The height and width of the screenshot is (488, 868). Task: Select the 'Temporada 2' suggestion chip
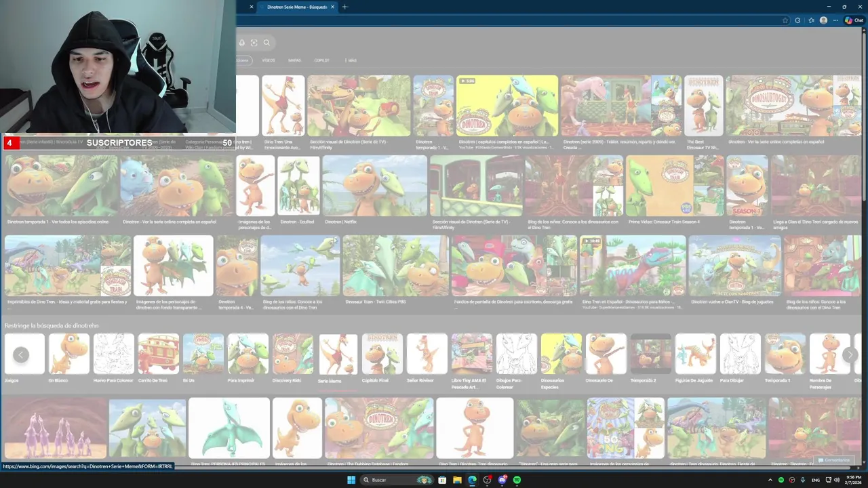pos(651,358)
